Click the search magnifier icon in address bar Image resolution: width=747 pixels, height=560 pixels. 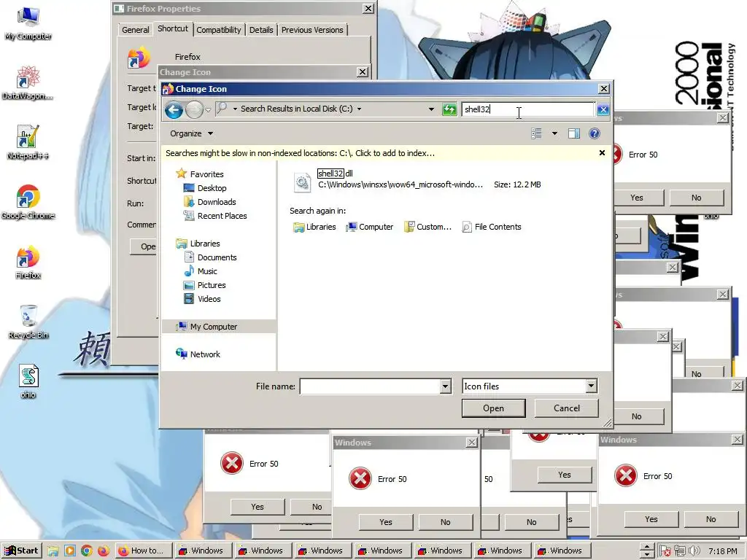coord(222,109)
